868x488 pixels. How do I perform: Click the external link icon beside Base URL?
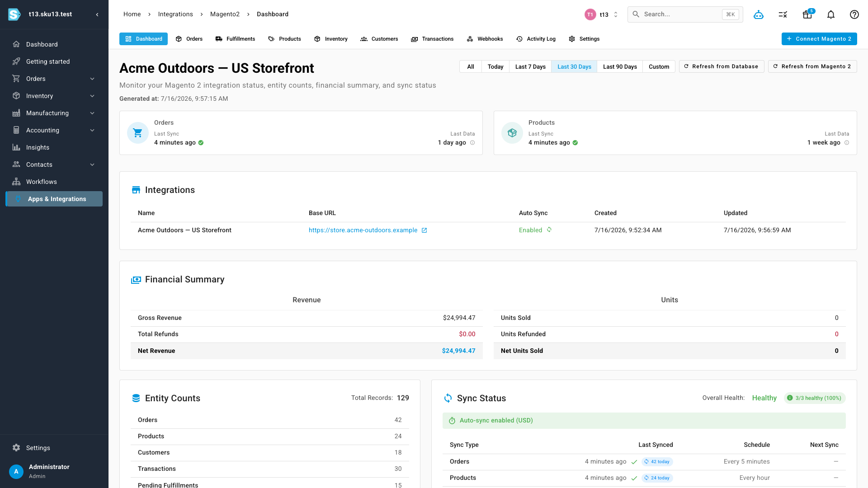point(424,230)
